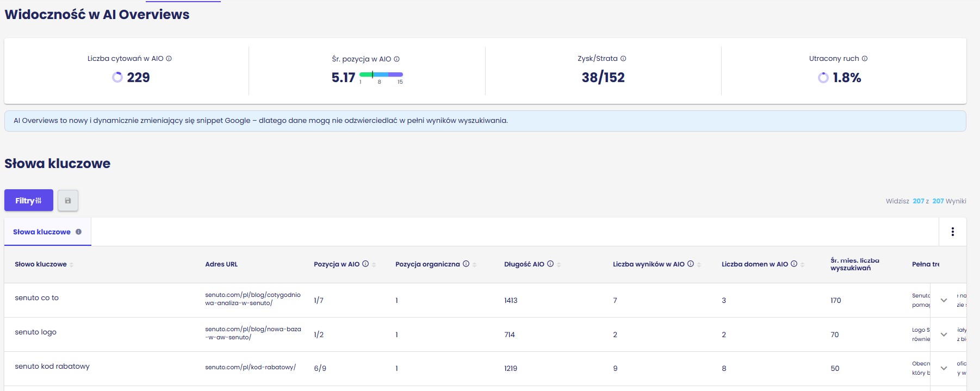Sort by Liczba domen w AIO arrows
The width and height of the screenshot is (980, 391).
(x=802, y=265)
